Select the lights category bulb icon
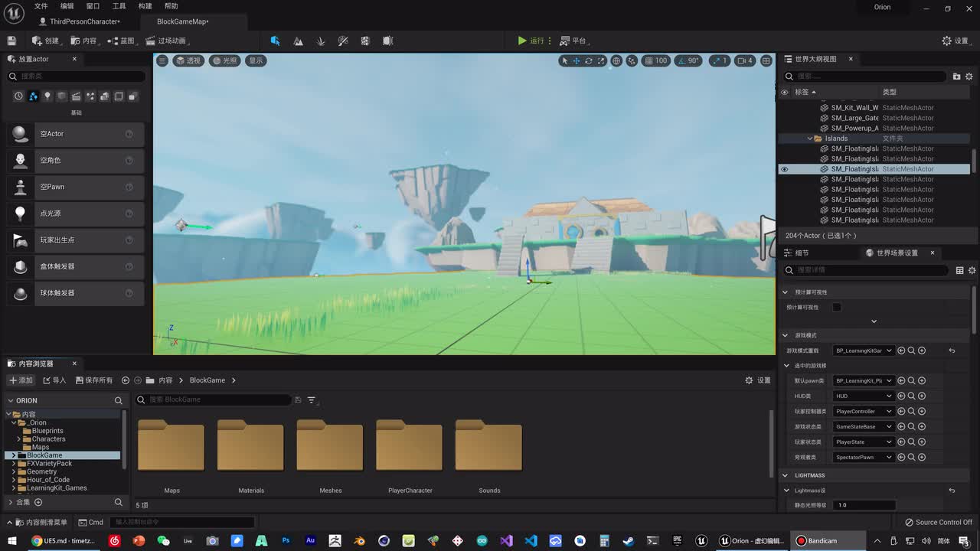The height and width of the screenshot is (551, 980). [x=47, y=96]
